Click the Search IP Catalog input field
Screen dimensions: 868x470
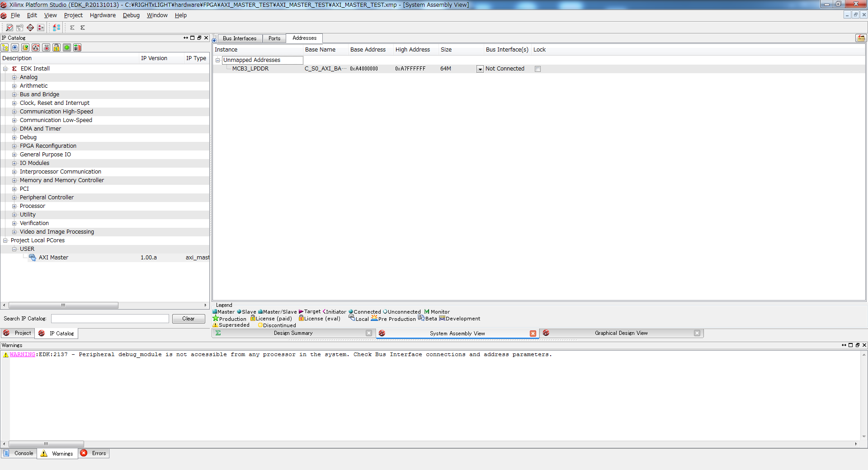click(110, 319)
